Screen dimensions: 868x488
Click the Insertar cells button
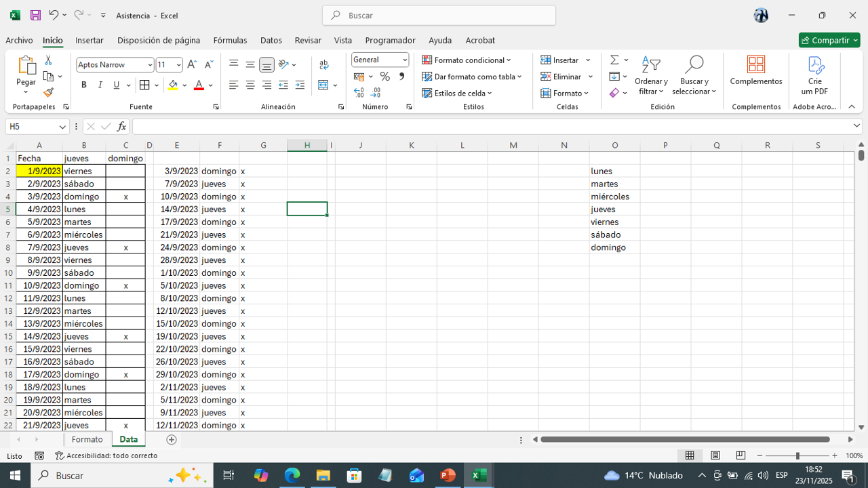click(x=560, y=60)
